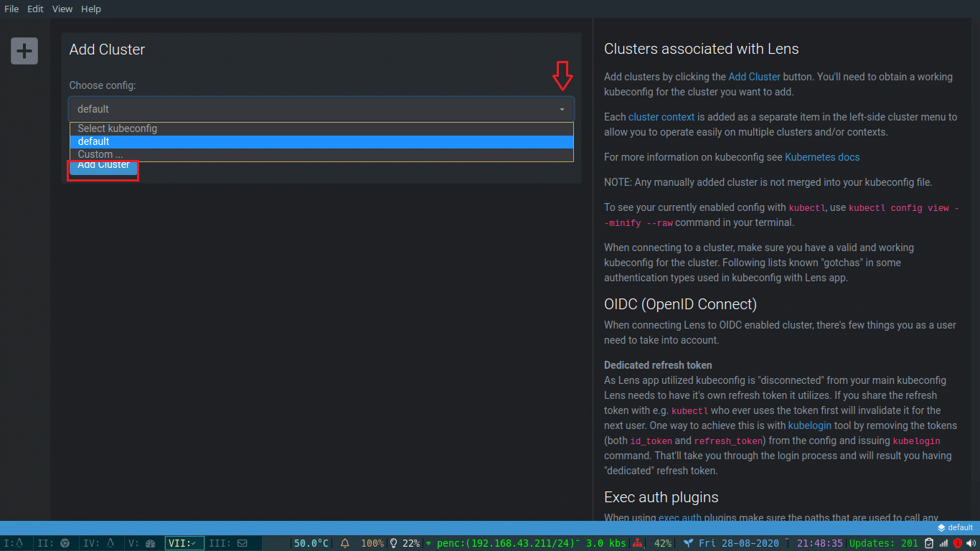The height and width of the screenshot is (551, 980).
Task: Click the speaker icon in the system tray
Action: [970, 543]
